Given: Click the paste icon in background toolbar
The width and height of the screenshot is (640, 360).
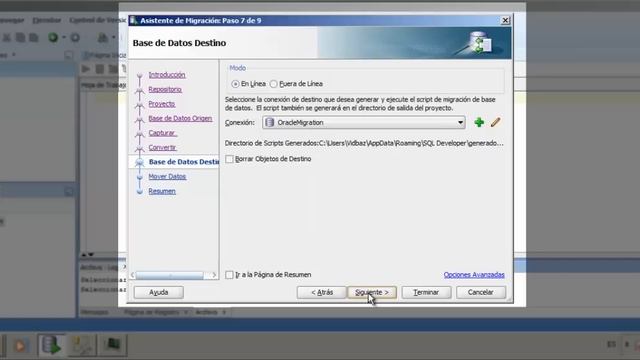Looking at the screenshot, I should coord(34,38).
